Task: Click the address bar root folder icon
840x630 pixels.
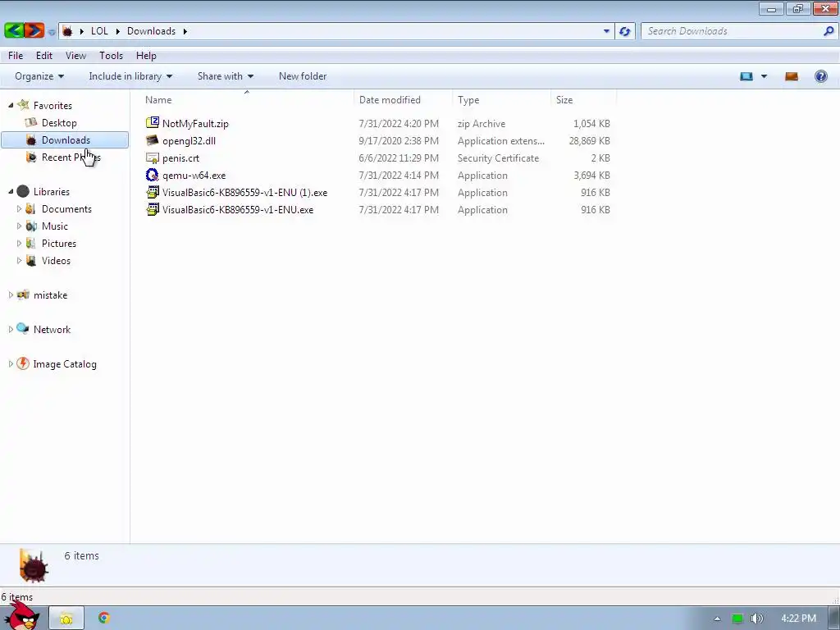Action: [x=67, y=31]
